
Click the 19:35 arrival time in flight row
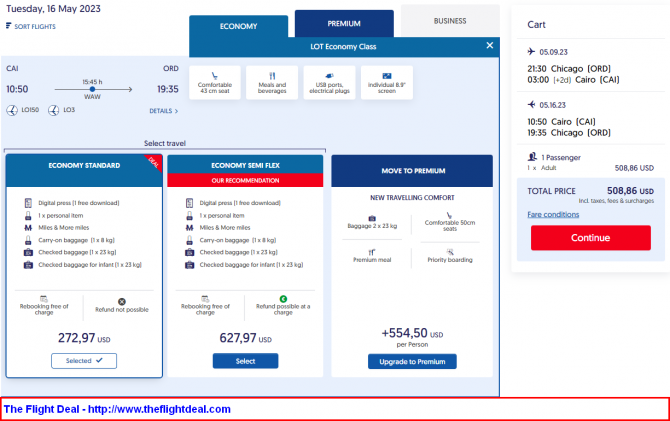click(168, 89)
